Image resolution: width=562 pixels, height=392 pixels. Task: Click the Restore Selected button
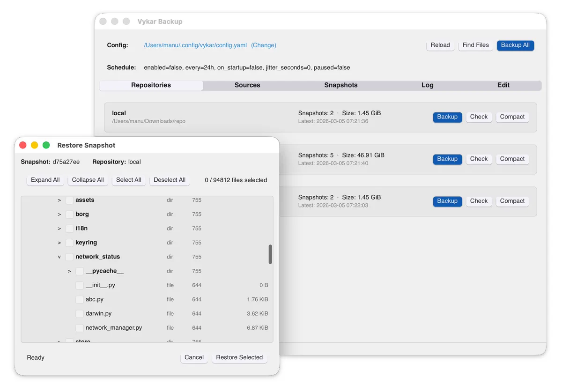pyautogui.click(x=239, y=357)
